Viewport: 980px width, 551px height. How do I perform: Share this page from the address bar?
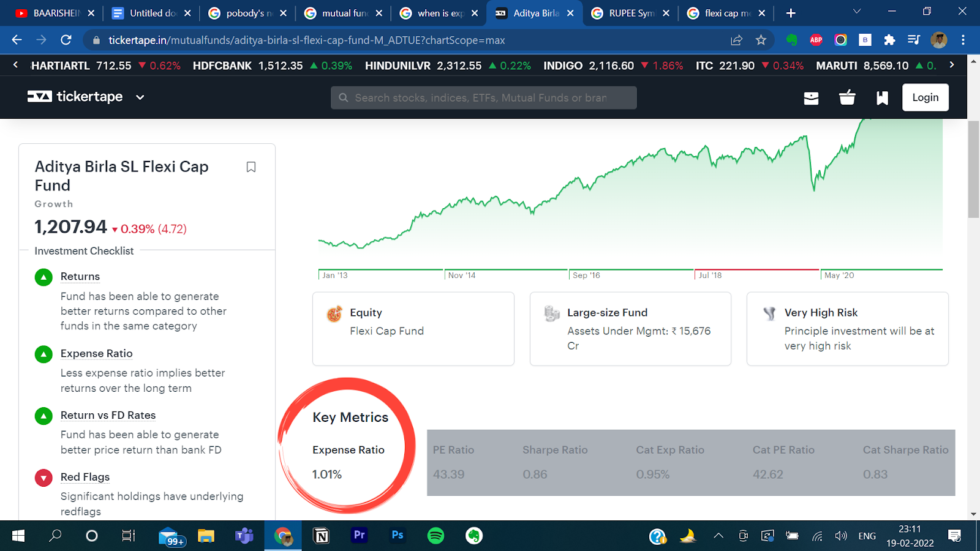736,40
